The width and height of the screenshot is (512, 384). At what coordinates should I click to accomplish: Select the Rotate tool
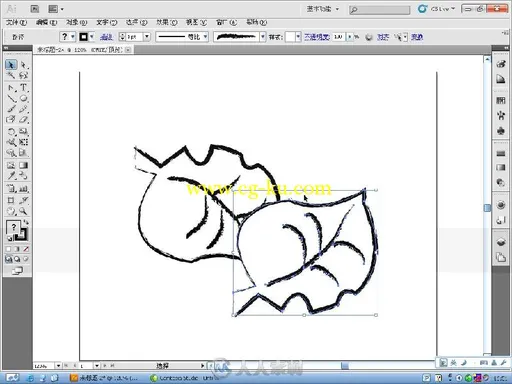(x=11, y=132)
